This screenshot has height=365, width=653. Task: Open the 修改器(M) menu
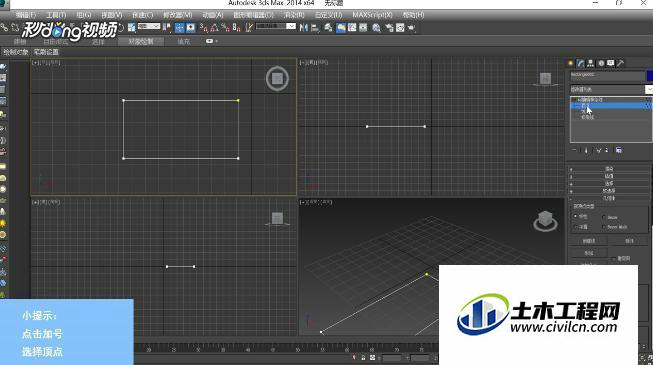click(177, 15)
